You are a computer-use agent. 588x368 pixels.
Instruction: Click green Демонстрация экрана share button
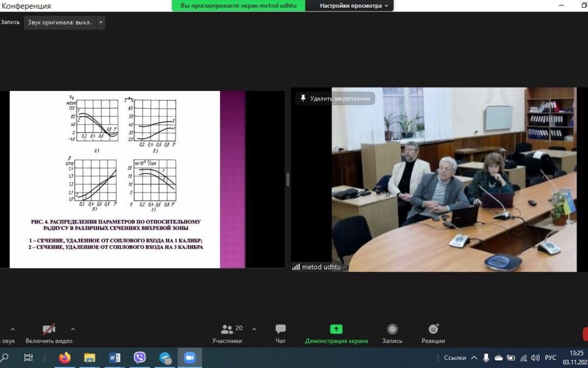[336, 334]
